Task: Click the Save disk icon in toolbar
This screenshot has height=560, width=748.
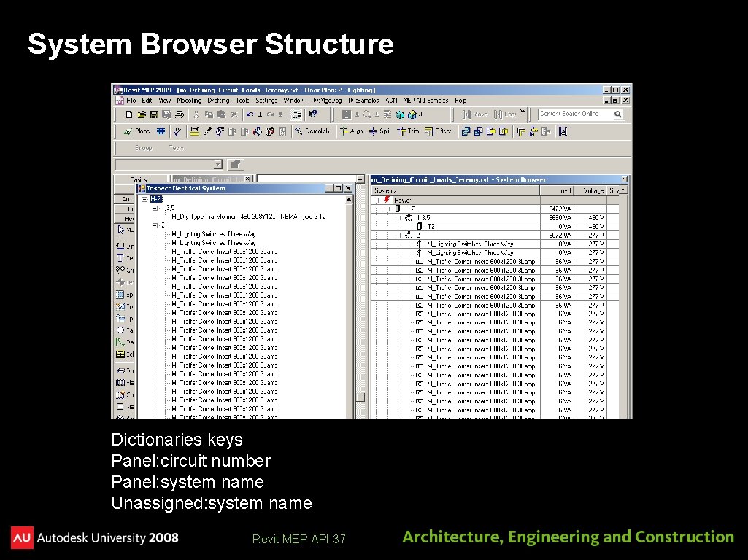Action: (x=153, y=114)
